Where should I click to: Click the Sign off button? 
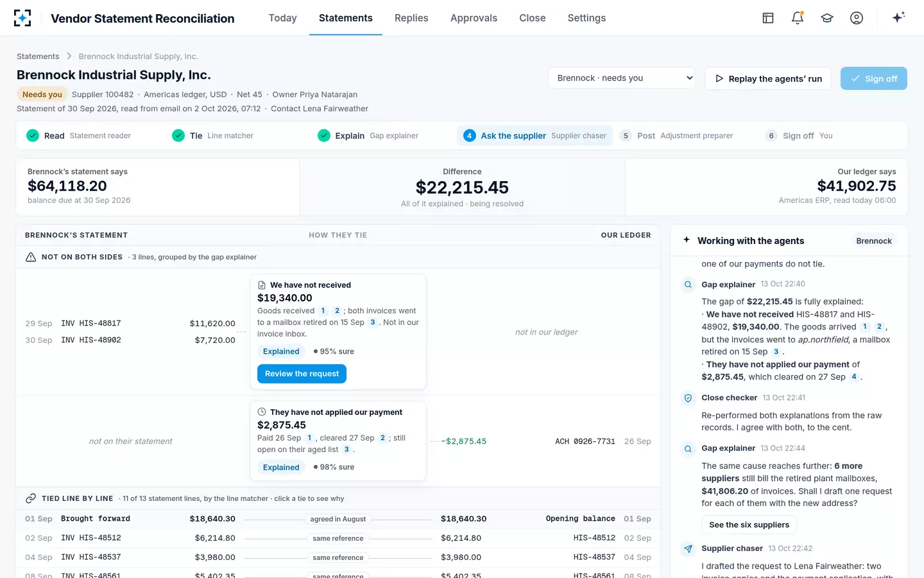point(874,78)
